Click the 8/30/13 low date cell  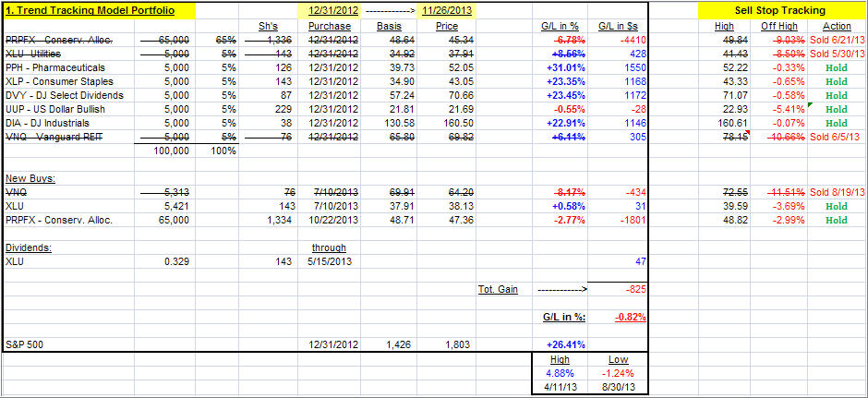tap(618, 387)
